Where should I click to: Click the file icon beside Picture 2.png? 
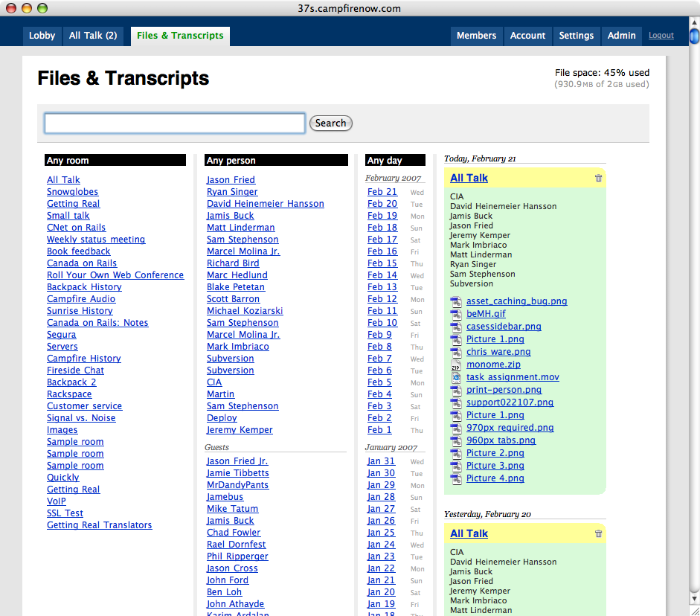(456, 453)
